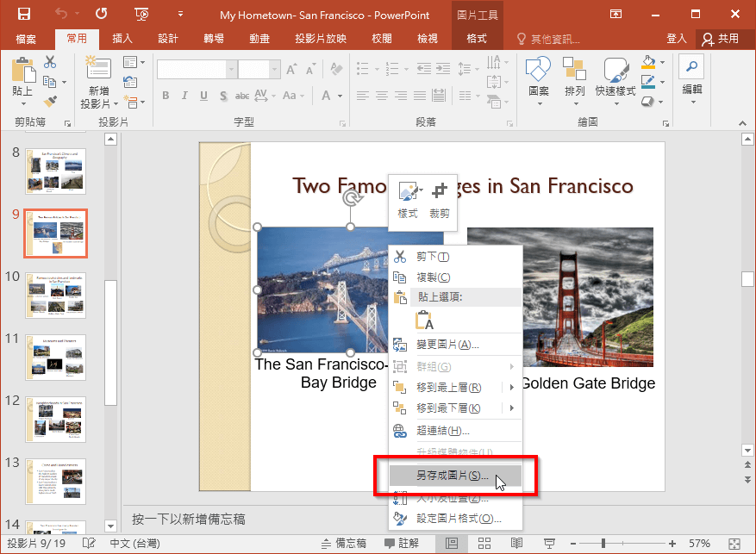Click the Crop (裁剪) tool in the mini toolbar
The height and width of the screenshot is (554, 756).
[440, 198]
